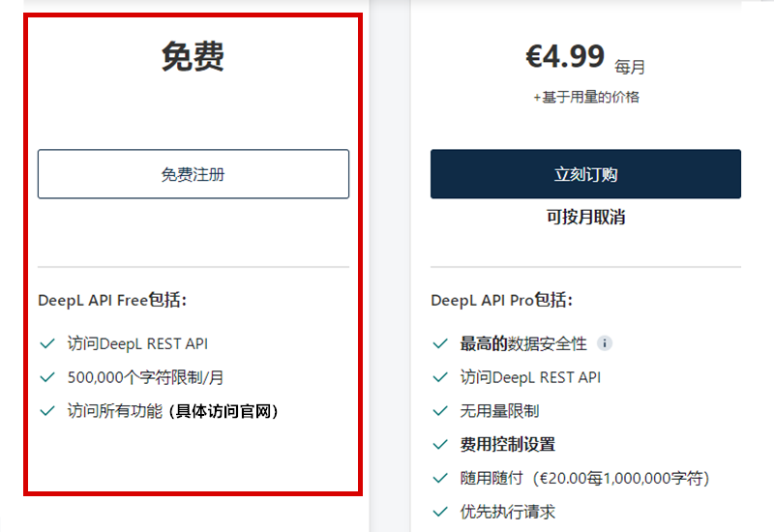Viewport: 774px width, 532px height.
Task: Click checkmark icon beside 无用量限制
Action: [440, 411]
